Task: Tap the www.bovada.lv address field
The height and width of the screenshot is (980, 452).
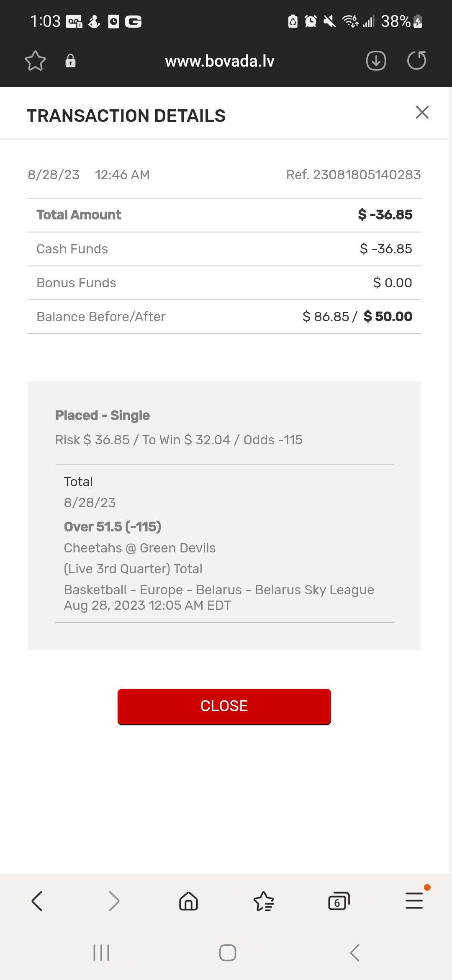Action: pos(220,61)
